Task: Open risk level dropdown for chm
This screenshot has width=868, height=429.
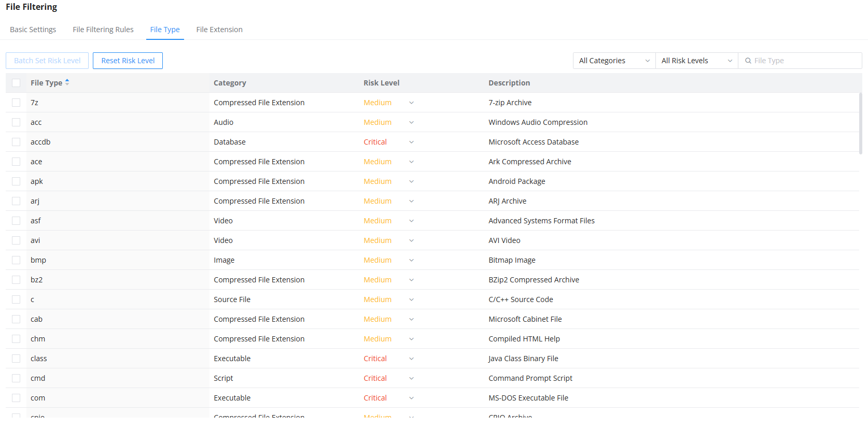Action: pos(389,339)
